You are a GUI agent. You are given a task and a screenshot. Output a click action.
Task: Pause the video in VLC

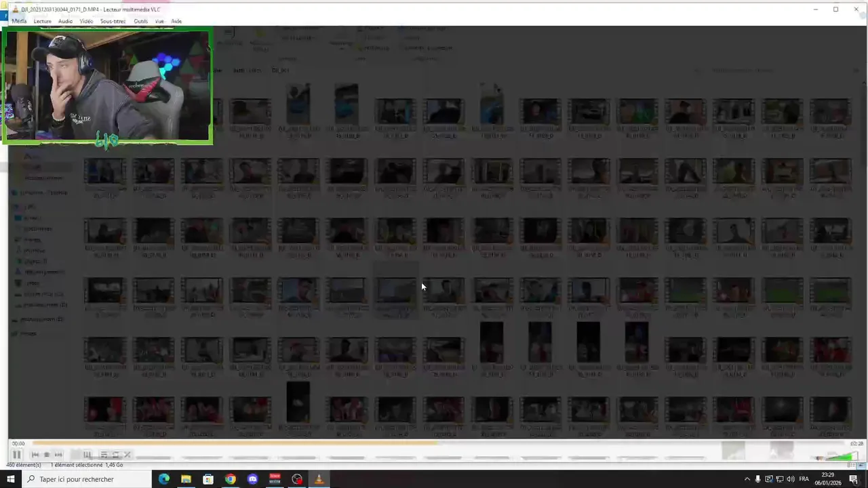[x=17, y=455]
